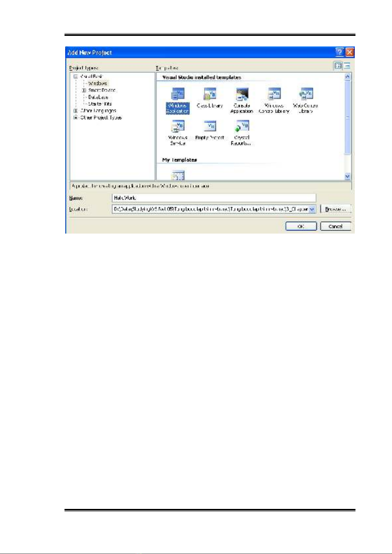Click the OK button
Screen dimensions: 392x554
[x=301, y=226]
